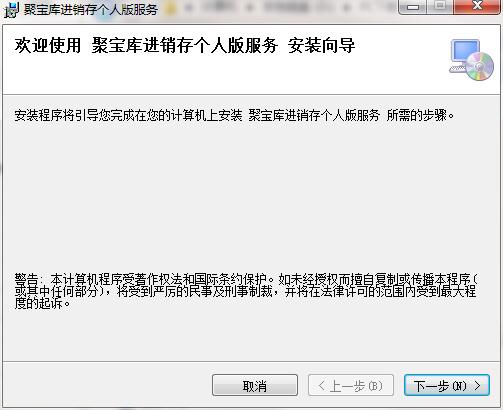Click the CD disc in the setup graphic

480,66
